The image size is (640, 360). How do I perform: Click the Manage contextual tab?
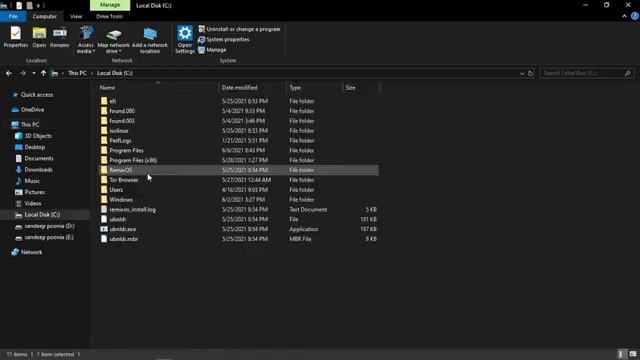click(x=110, y=5)
